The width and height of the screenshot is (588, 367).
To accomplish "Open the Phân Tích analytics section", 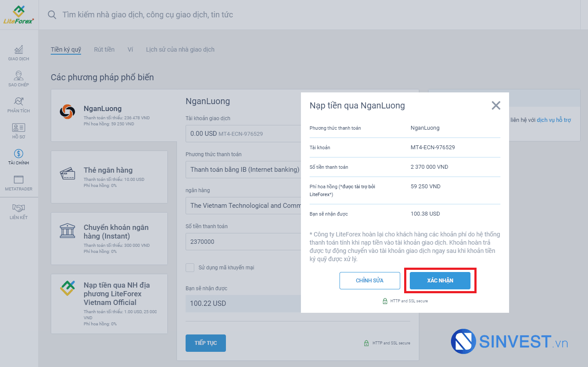I will (19, 105).
